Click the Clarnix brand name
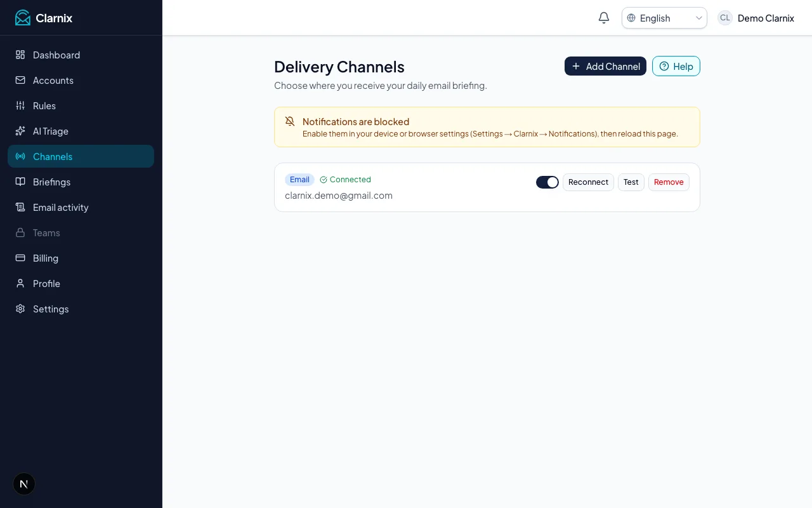This screenshot has width=812, height=508. [54, 18]
